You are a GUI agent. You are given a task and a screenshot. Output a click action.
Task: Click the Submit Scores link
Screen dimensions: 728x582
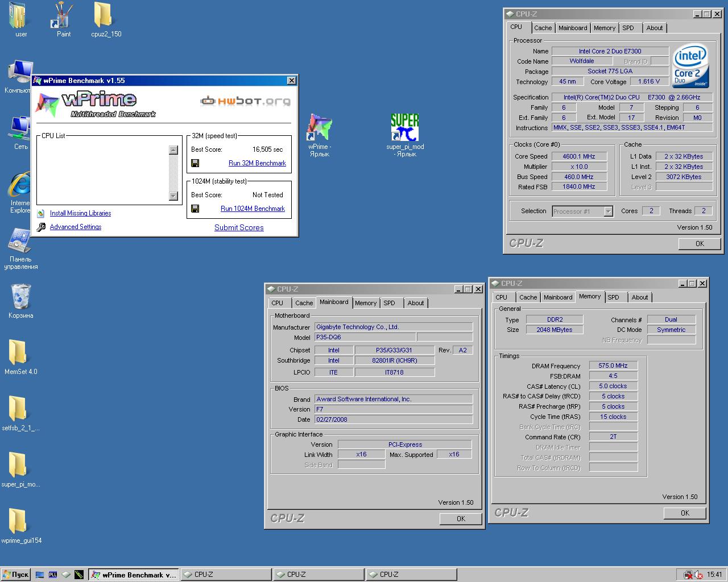coord(239,227)
